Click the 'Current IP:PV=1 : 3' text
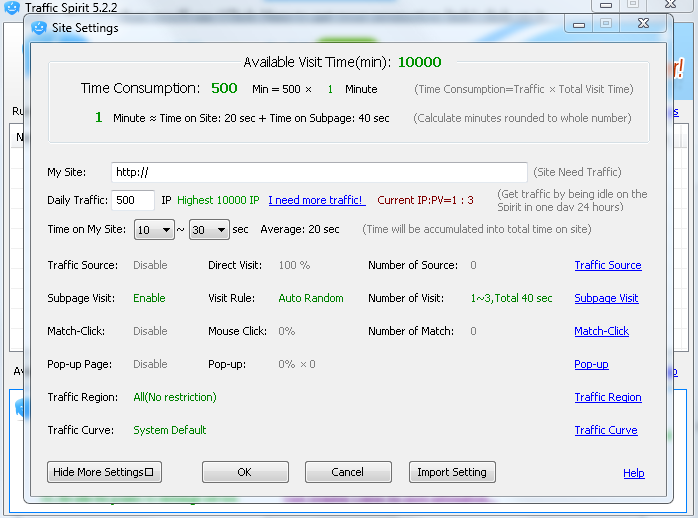 (425, 200)
